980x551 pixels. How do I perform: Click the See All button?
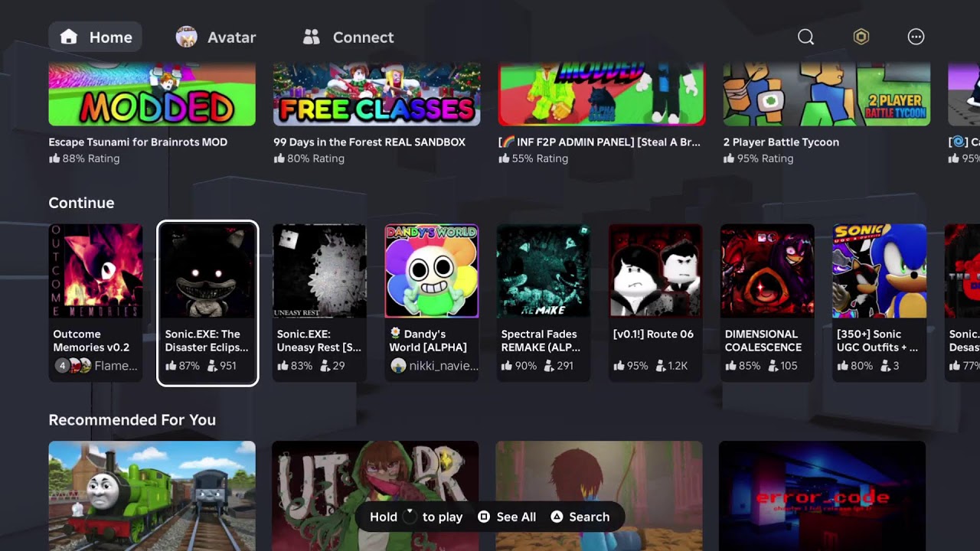pyautogui.click(x=507, y=517)
